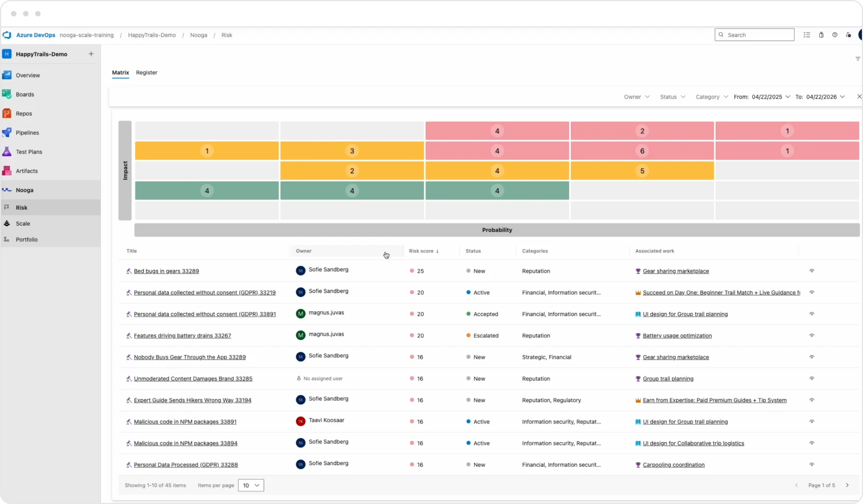Open Test Plans hub
This screenshot has width=863, height=504.
point(29,152)
